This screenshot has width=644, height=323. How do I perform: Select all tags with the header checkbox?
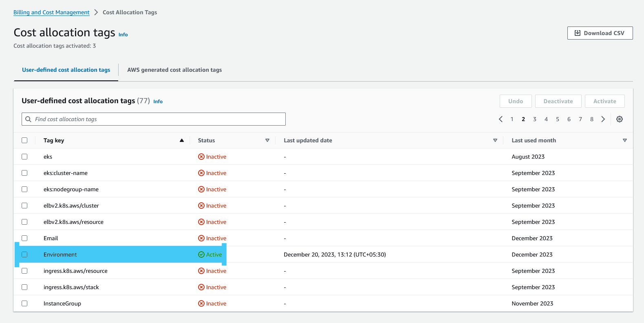(24, 140)
